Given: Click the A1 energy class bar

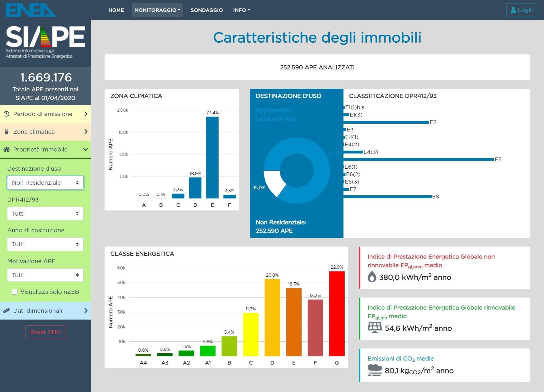Looking at the screenshot, I should coord(208,351).
